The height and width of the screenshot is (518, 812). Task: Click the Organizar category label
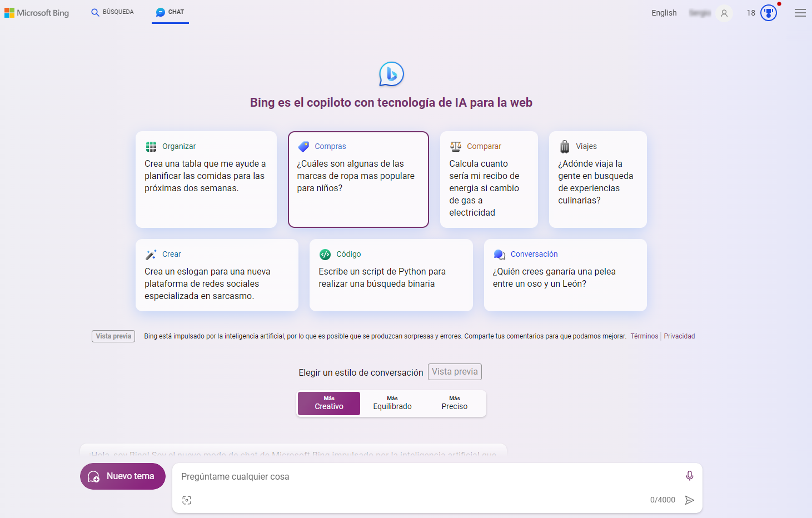(179, 146)
